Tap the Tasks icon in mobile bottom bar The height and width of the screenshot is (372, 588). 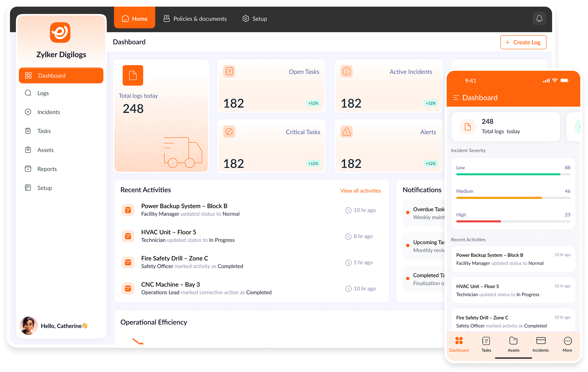[486, 344]
